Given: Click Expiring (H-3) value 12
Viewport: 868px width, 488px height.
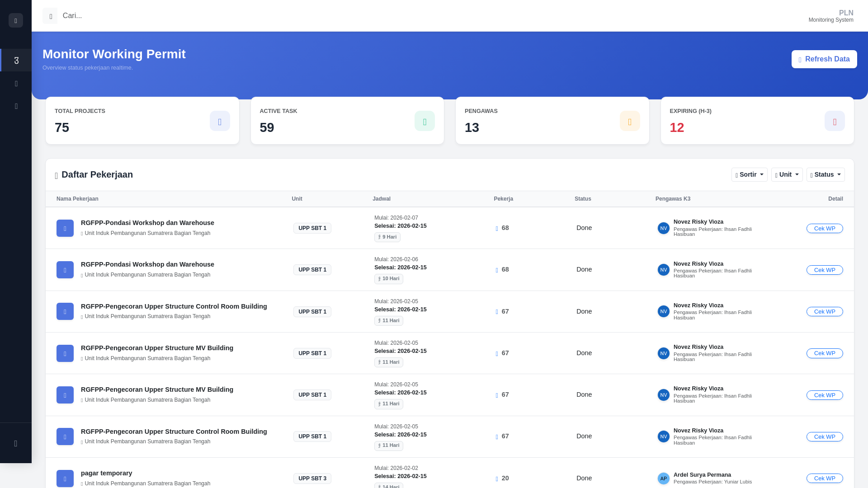Looking at the screenshot, I should click(x=677, y=127).
